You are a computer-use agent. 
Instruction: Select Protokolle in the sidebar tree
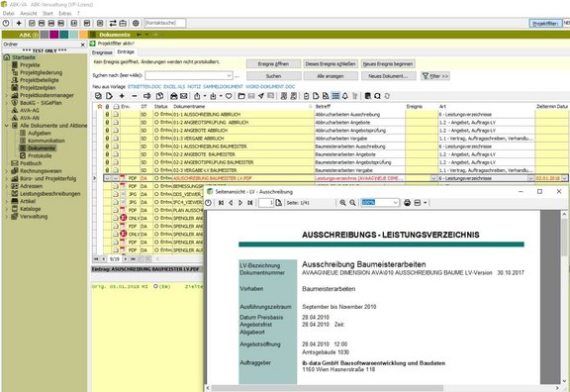(x=40, y=155)
